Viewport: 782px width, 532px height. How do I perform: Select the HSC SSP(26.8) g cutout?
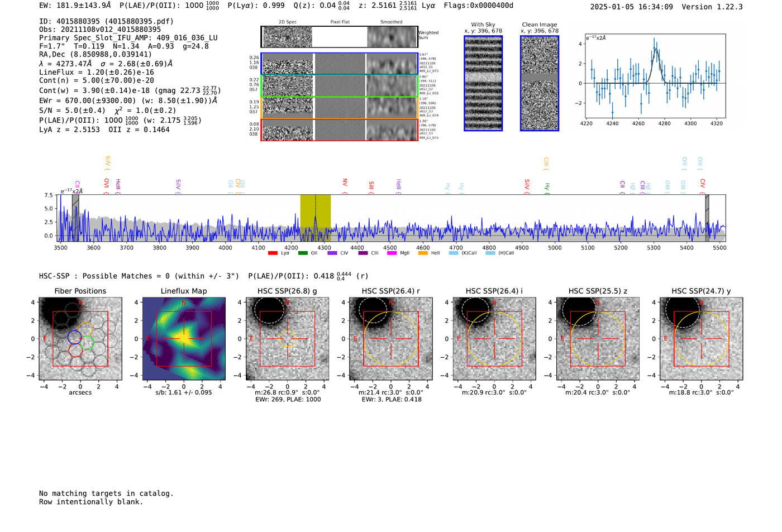coord(287,339)
